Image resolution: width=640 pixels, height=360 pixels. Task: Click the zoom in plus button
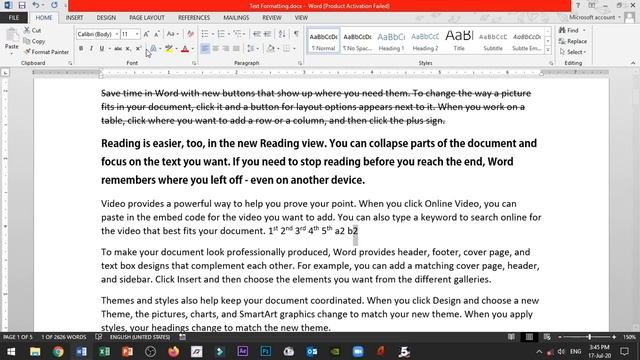click(614, 337)
